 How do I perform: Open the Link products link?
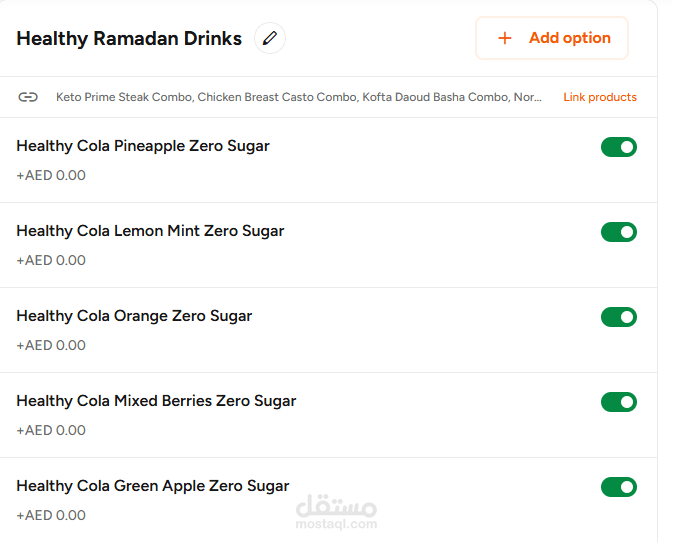[599, 97]
